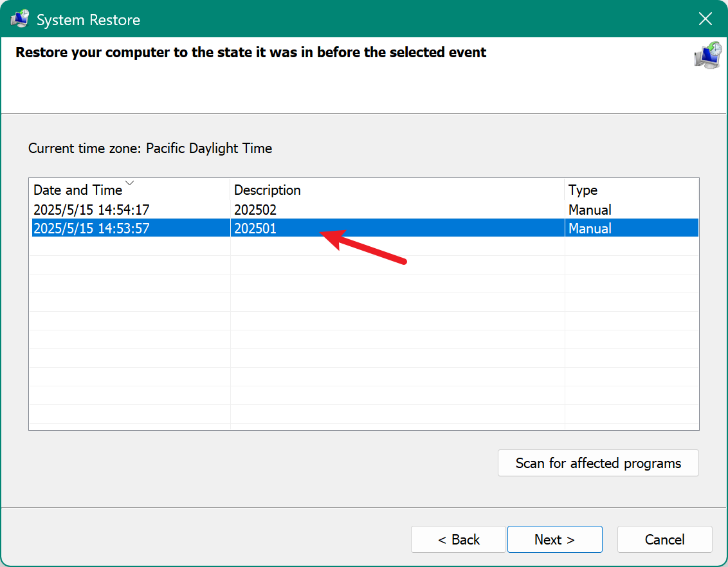Screen dimensions: 728x567
Task: Click the sort chevron above Date and Time
Action: pos(130,183)
